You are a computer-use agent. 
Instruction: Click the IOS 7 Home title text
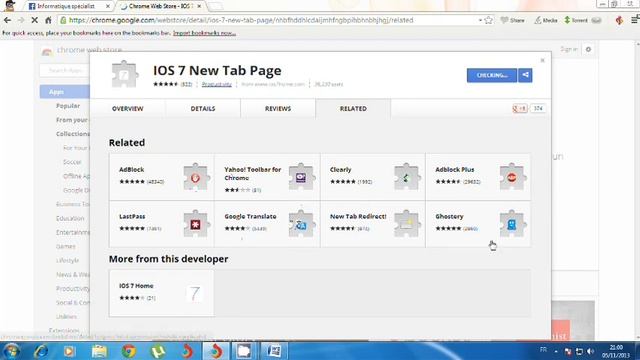pos(136,286)
